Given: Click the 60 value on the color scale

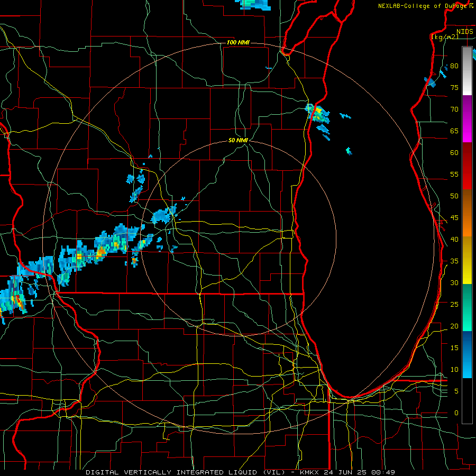Looking at the screenshot, I should tap(454, 153).
